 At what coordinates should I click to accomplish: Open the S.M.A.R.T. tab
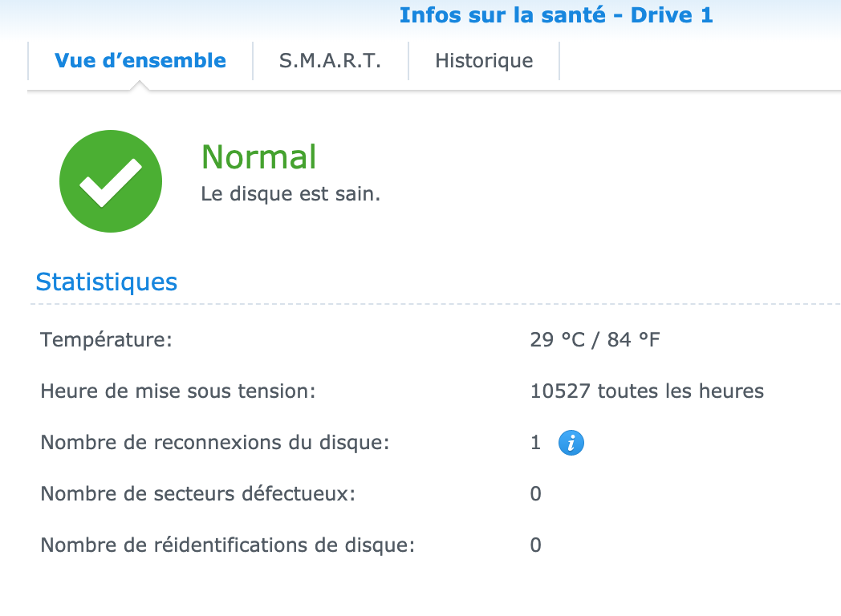click(x=330, y=61)
